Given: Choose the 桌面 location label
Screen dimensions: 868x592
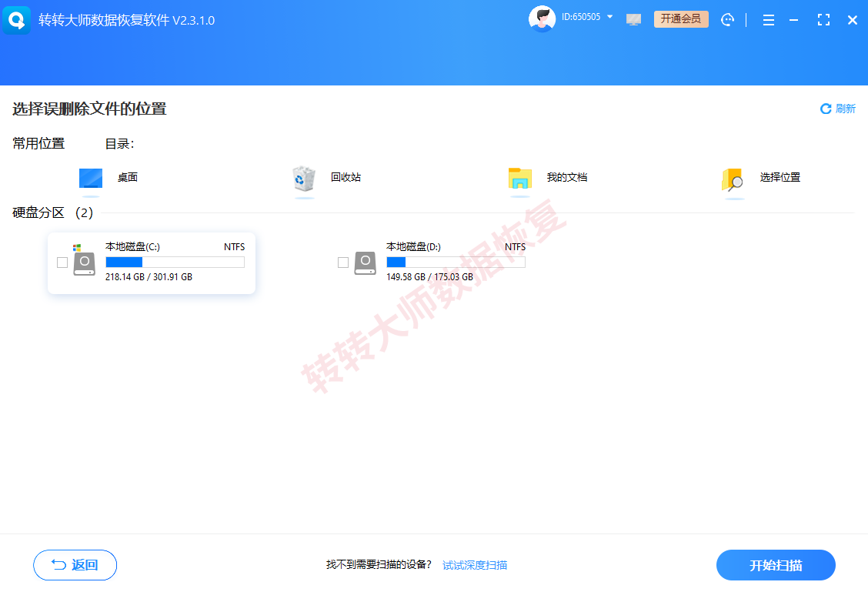Looking at the screenshot, I should pos(127,177).
